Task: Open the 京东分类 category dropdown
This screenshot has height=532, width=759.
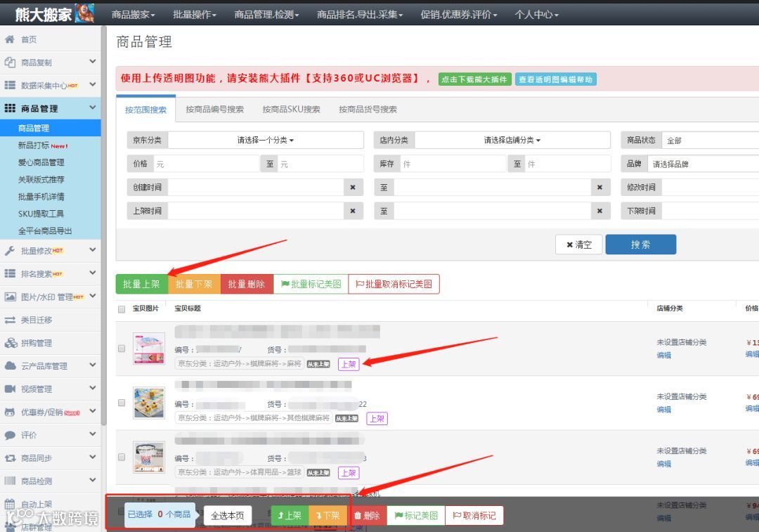Action: point(265,141)
